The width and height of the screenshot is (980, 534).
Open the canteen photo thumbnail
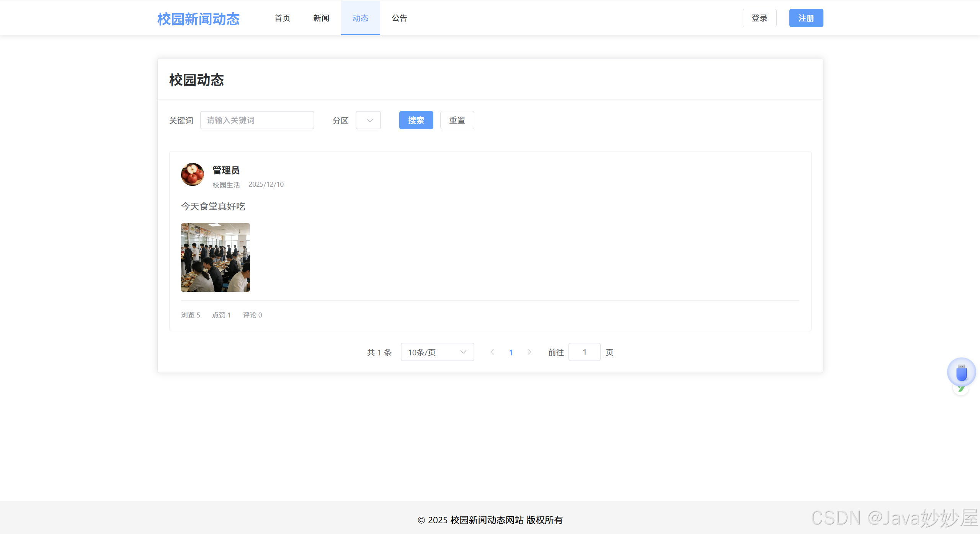pyautogui.click(x=215, y=257)
